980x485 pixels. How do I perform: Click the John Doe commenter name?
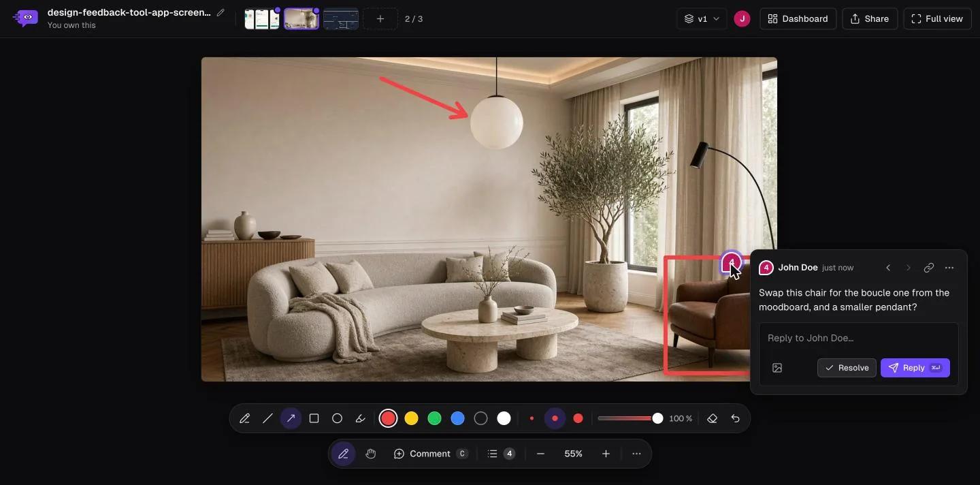pyautogui.click(x=798, y=268)
